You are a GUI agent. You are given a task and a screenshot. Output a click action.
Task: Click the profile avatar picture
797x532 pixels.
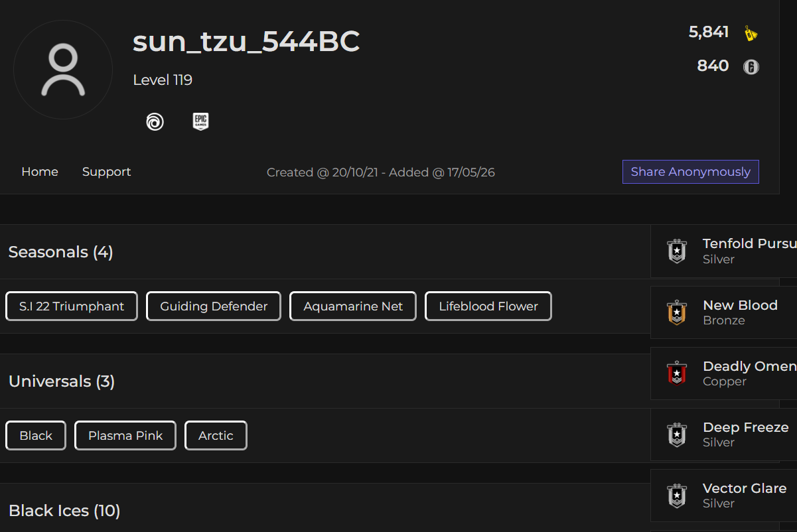pos(63,70)
